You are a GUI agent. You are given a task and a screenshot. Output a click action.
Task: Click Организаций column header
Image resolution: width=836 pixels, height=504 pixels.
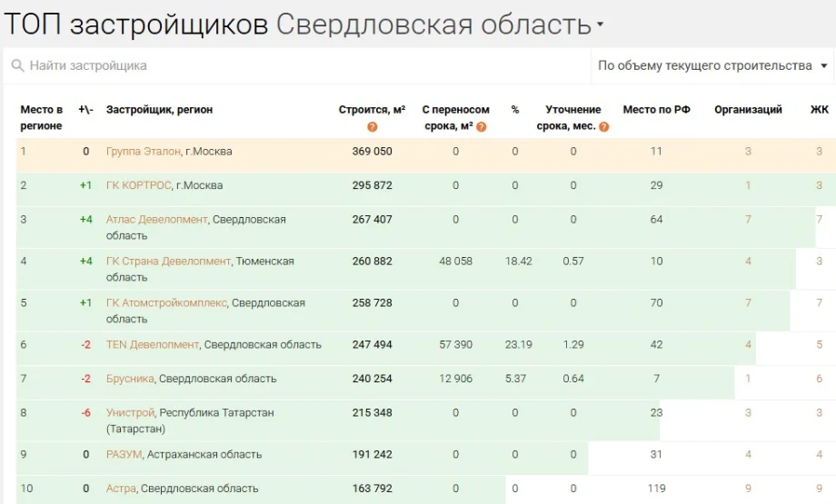[748, 110]
